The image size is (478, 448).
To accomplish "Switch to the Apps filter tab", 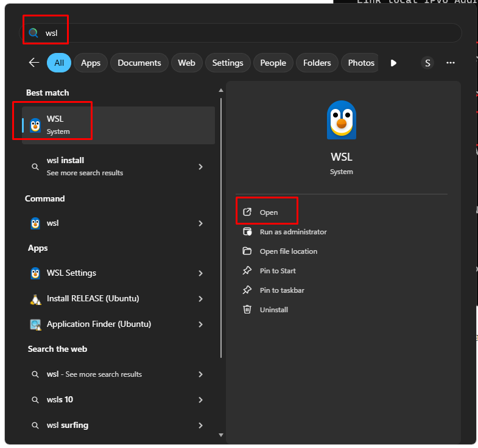I will [x=91, y=63].
